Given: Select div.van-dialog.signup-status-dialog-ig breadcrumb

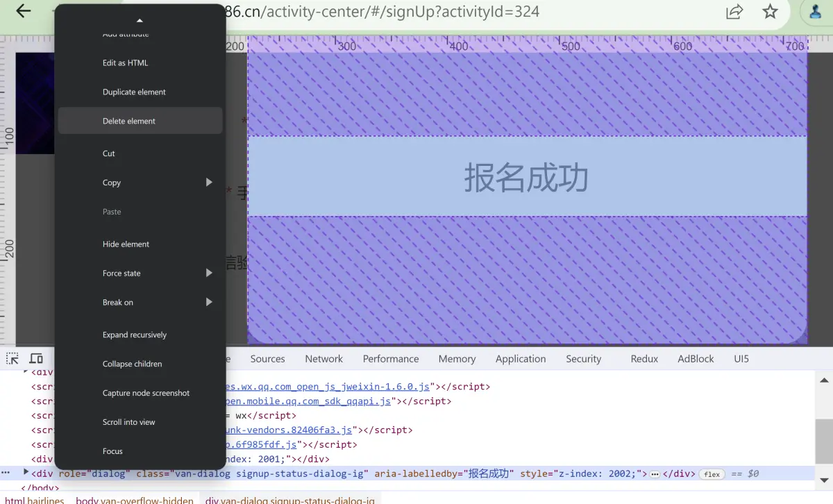Looking at the screenshot, I should [x=289, y=501].
